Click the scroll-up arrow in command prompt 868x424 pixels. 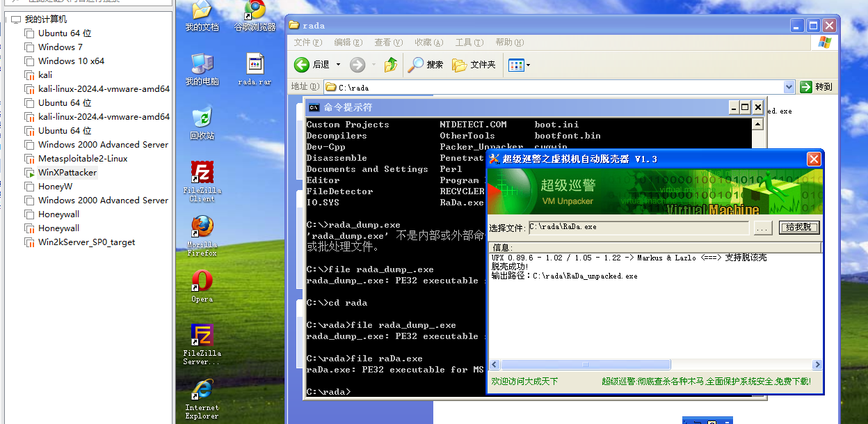(757, 124)
